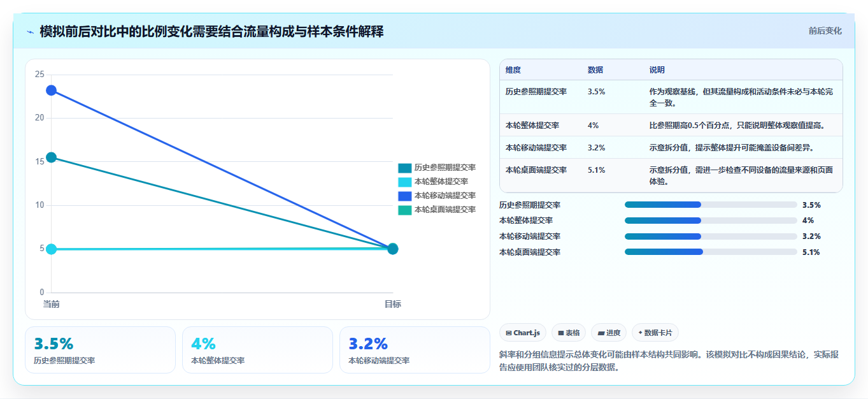868x399 pixels.
Task: Toggle the 本轮桌面端提交率 legend swatch
Action: (404, 210)
